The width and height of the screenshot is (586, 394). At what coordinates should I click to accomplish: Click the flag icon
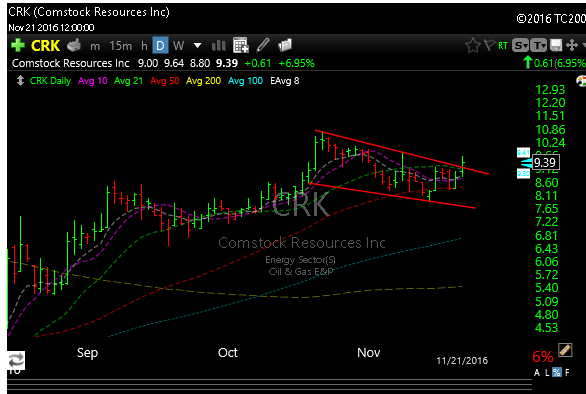click(x=490, y=45)
